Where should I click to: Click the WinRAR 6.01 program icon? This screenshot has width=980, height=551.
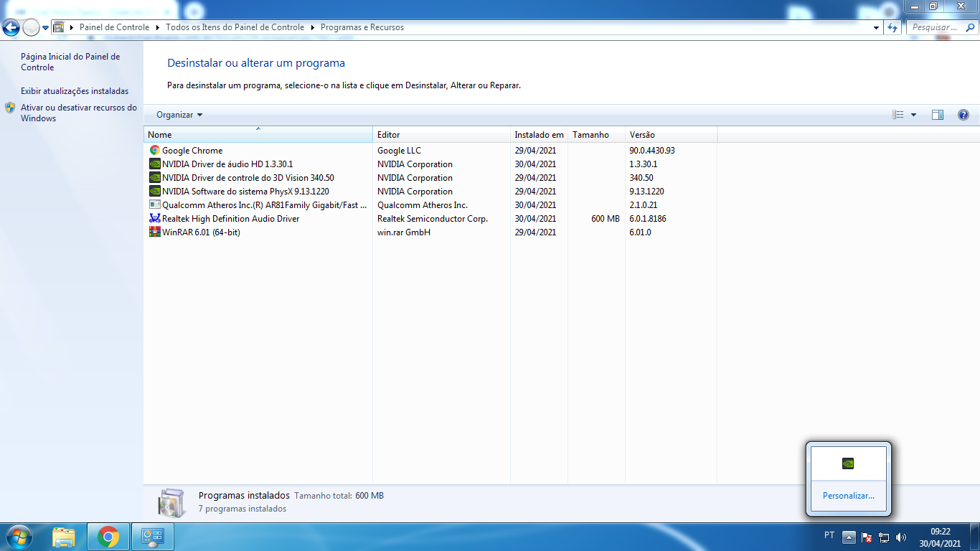click(154, 232)
